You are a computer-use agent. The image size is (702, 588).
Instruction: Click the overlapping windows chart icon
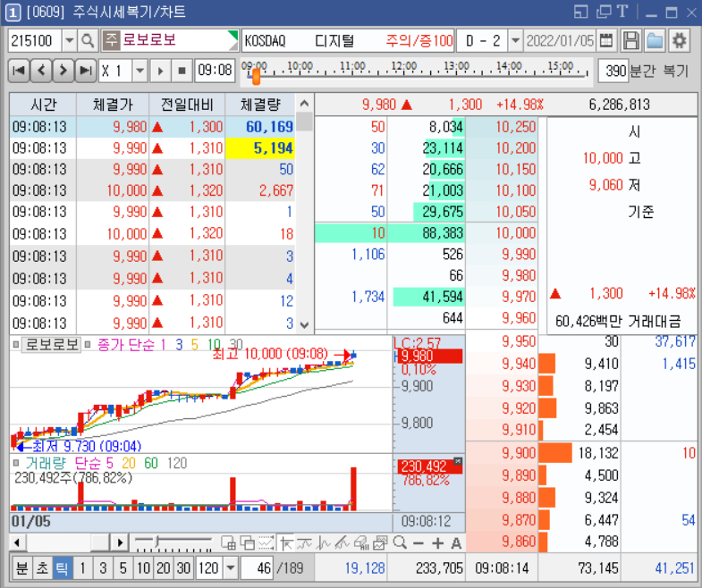247,543
